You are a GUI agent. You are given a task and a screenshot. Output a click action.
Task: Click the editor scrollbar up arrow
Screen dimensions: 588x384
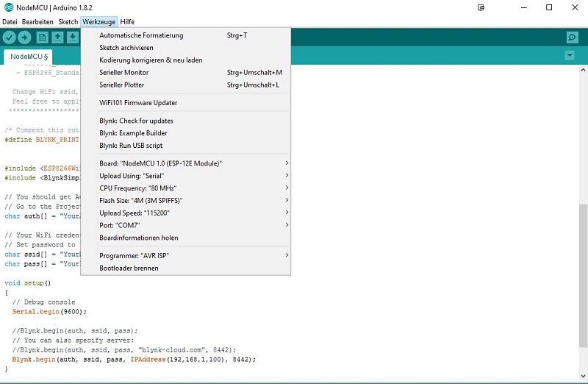tap(583, 70)
